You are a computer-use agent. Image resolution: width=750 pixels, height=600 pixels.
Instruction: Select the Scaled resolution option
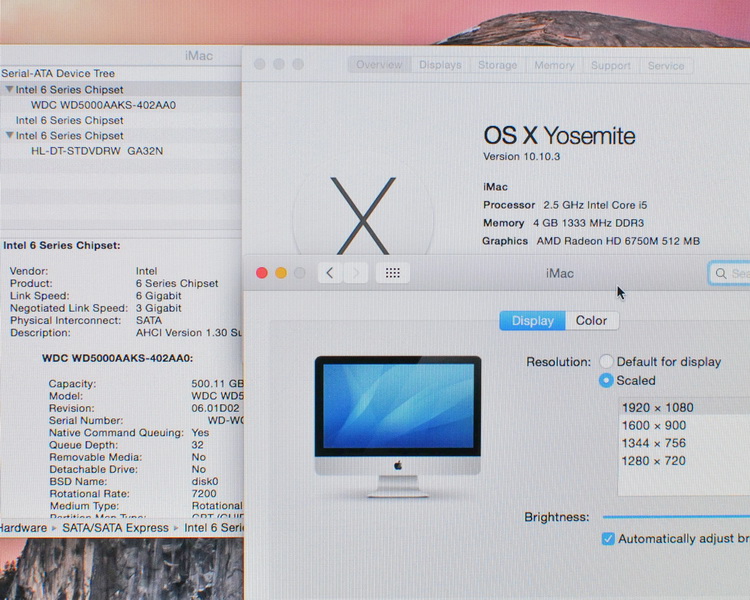coord(606,380)
